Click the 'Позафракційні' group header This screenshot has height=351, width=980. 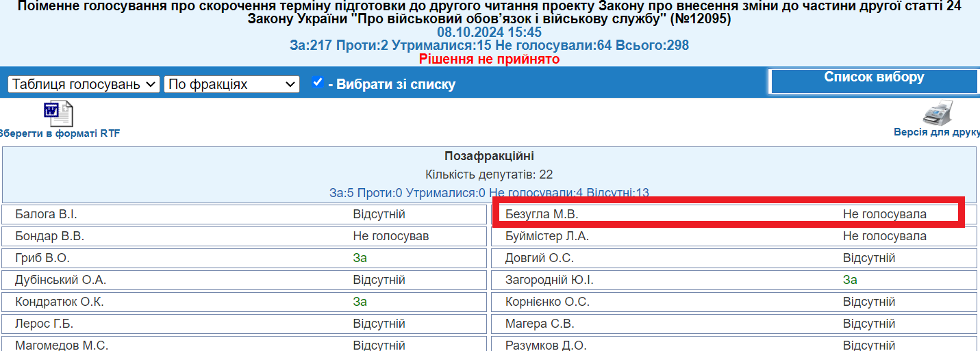point(489,156)
